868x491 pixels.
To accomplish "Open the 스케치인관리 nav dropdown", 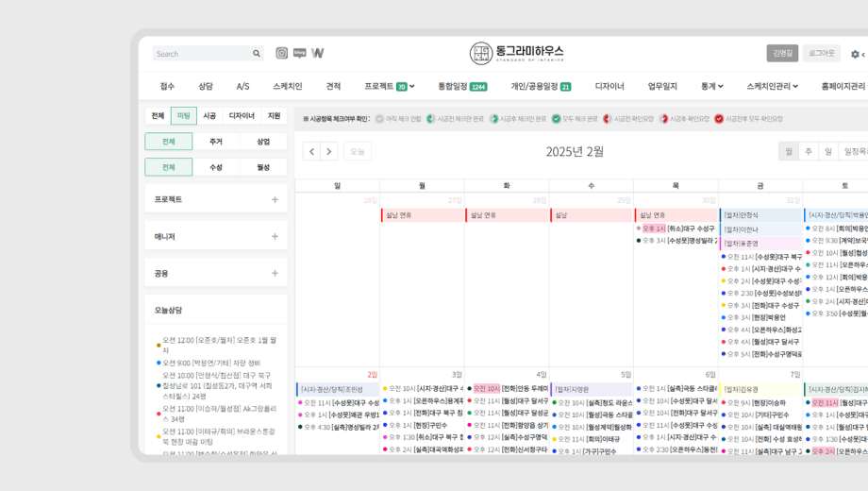I will tap(772, 87).
